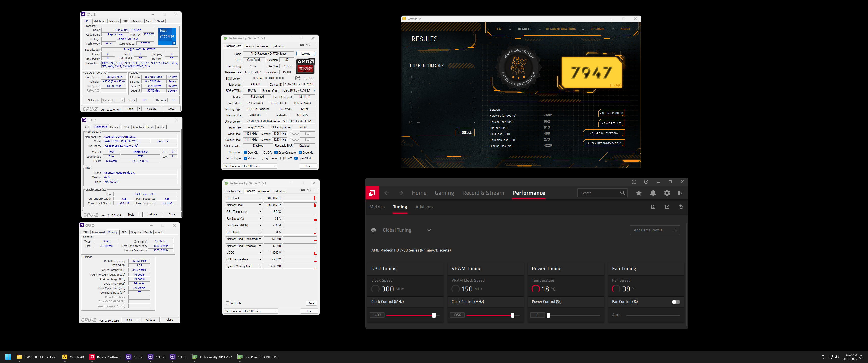The image size is (868, 363).
Task: Open settings gear in Radeon Software
Action: pos(667,193)
